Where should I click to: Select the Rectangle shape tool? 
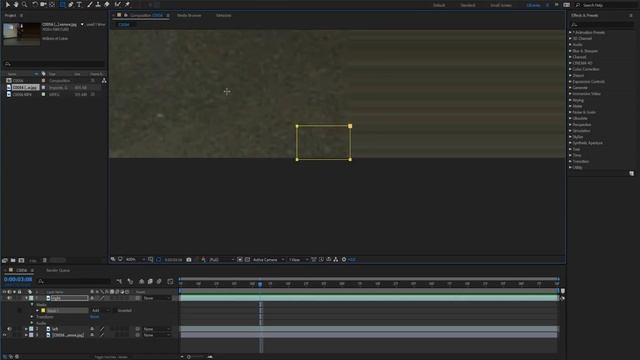pyautogui.click(x=62, y=4)
